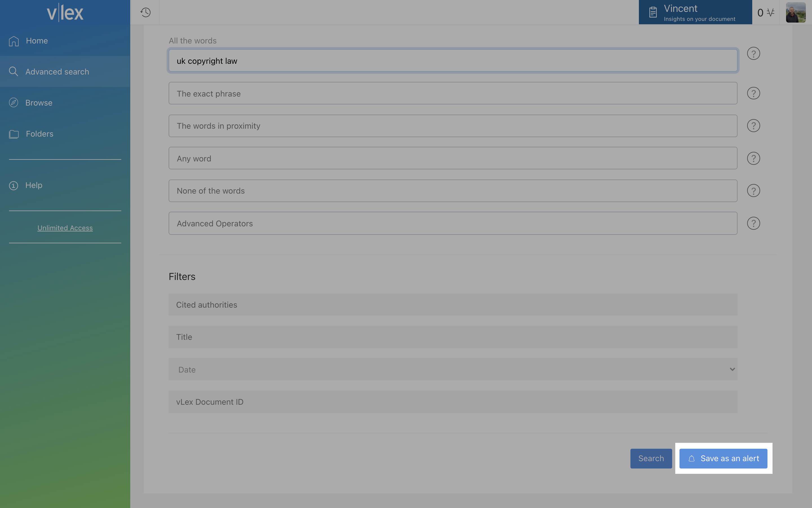The image size is (812, 508).
Task: Click the vLex logo
Action: tap(65, 13)
